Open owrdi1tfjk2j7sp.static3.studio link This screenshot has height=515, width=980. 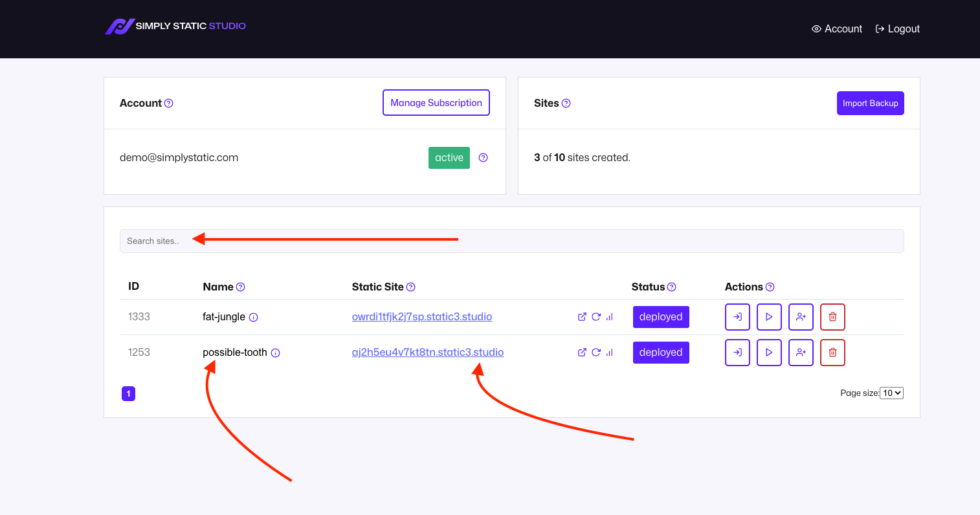422,317
